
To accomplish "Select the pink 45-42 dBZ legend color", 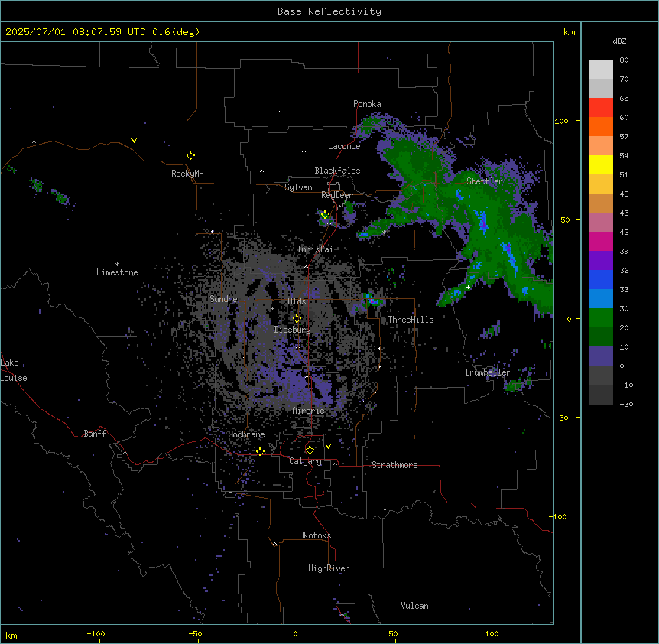I will tap(601, 222).
